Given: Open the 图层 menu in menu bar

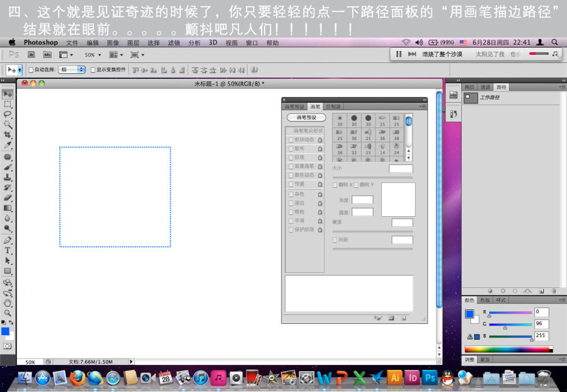Looking at the screenshot, I should 133,43.
